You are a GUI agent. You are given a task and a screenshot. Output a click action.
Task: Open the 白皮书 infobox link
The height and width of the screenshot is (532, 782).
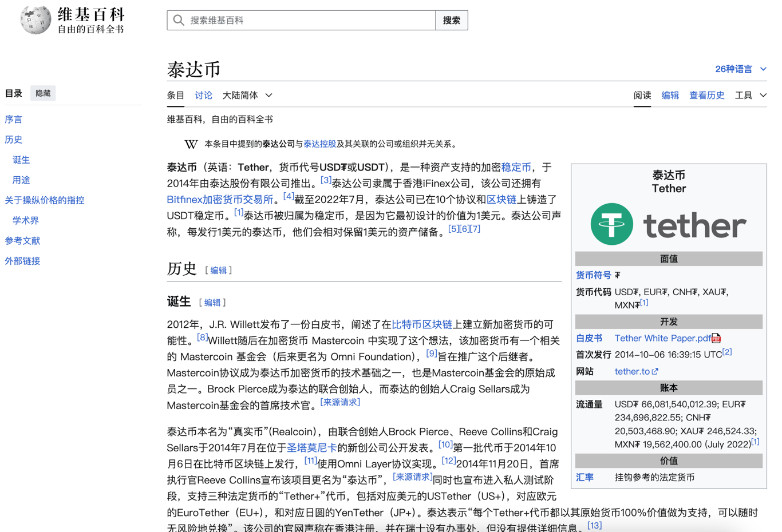[589, 339]
